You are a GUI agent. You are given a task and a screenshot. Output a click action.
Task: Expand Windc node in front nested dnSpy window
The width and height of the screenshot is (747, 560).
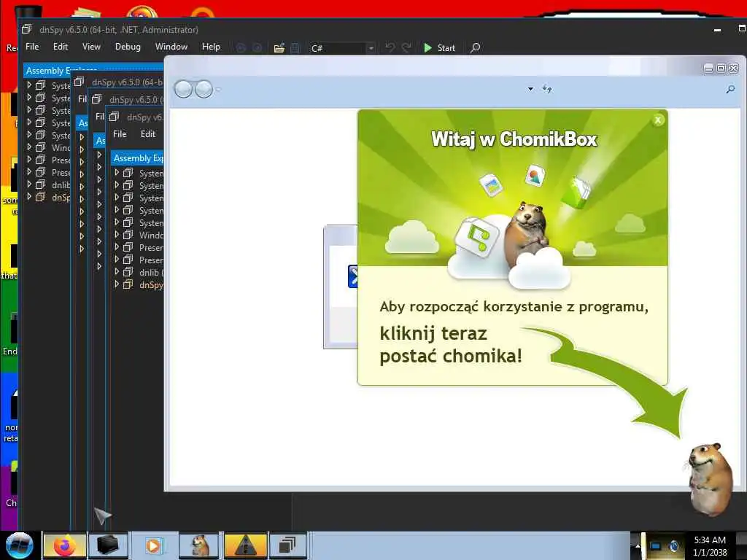tap(117, 235)
